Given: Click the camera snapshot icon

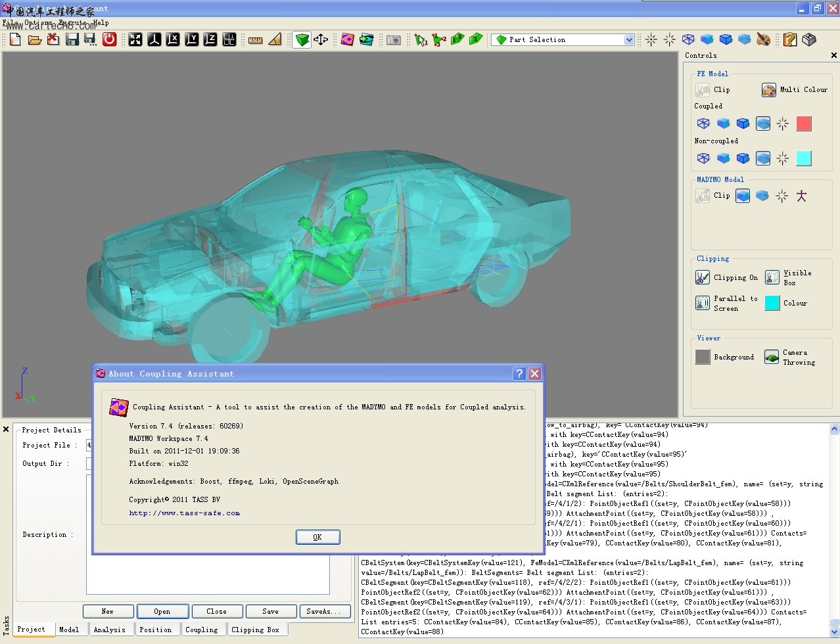Looking at the screenshot, I should pyautogui.click(x=394, y=40).
